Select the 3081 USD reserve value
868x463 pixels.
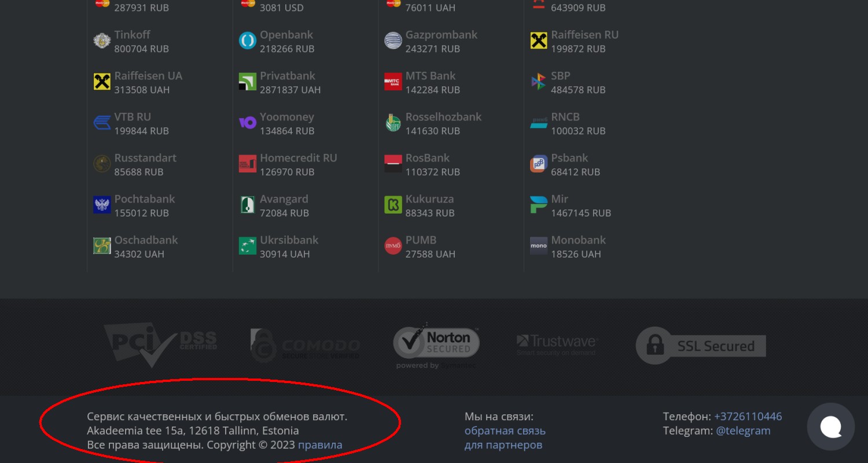coord(282,8)
